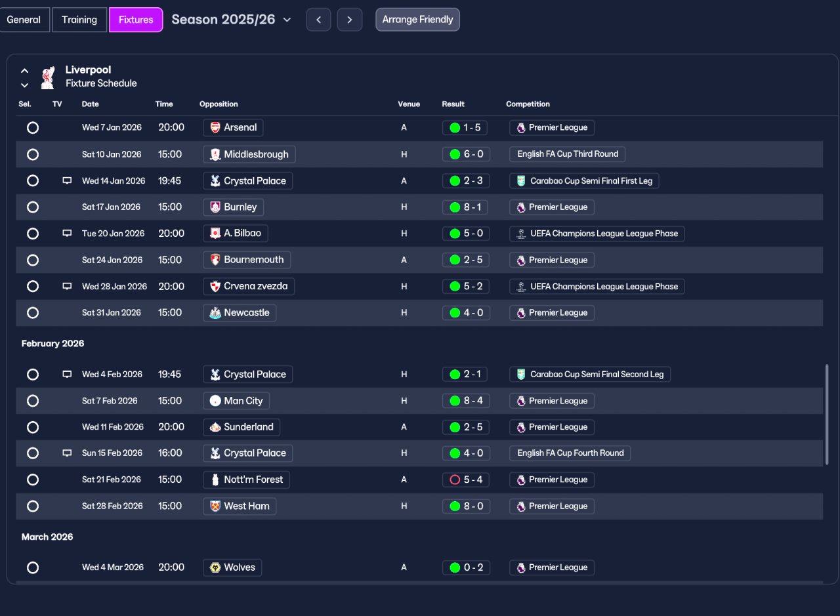This screenshot has height=616, width=840.
Task: Sort by the Opposition column header
Action: [x=219, y=104]
